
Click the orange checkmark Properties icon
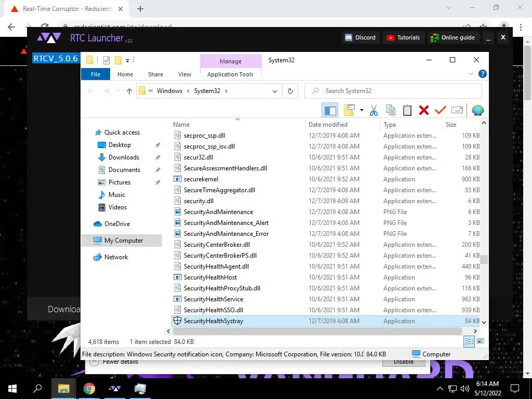[x=441, y=110]
